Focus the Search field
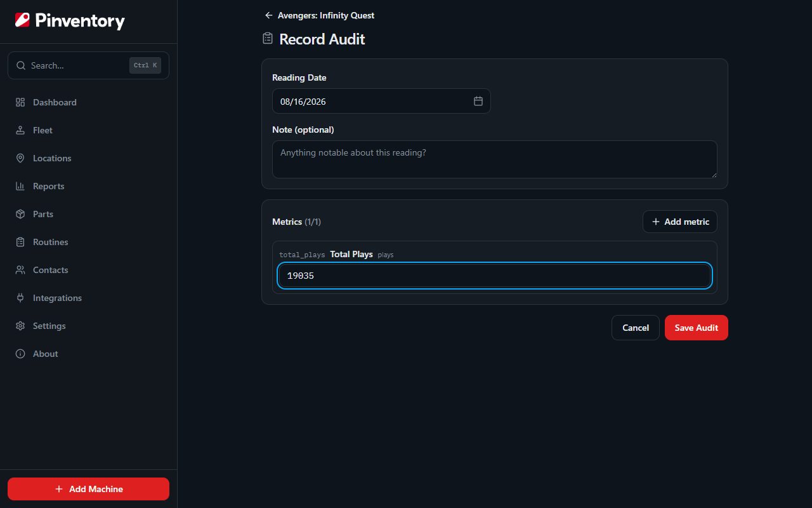The height and width of the screenshot is (508, 812). tap(88, 65)
